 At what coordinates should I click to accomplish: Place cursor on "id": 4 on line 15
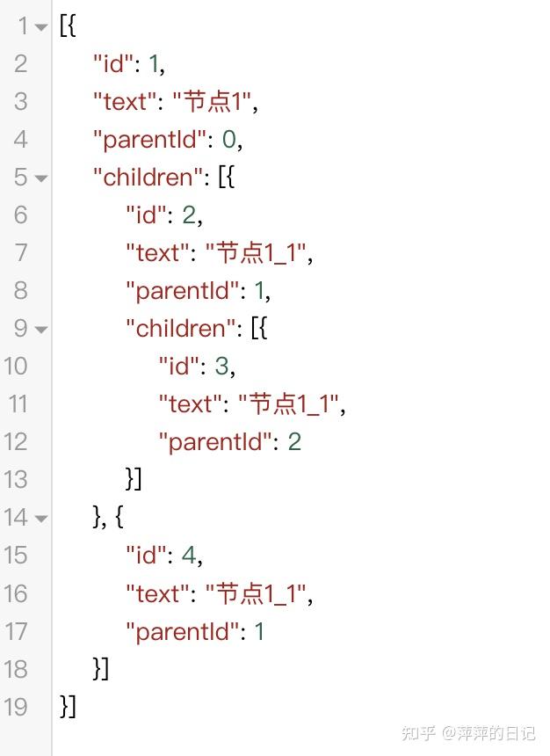[x=189, y=556]
